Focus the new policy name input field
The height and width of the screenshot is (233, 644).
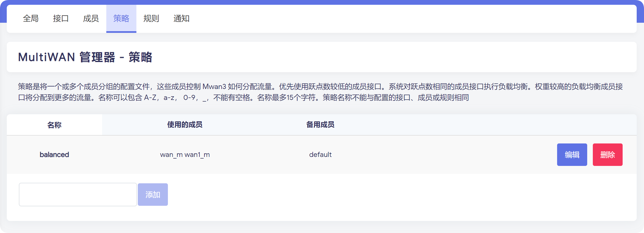click(78, 195)
